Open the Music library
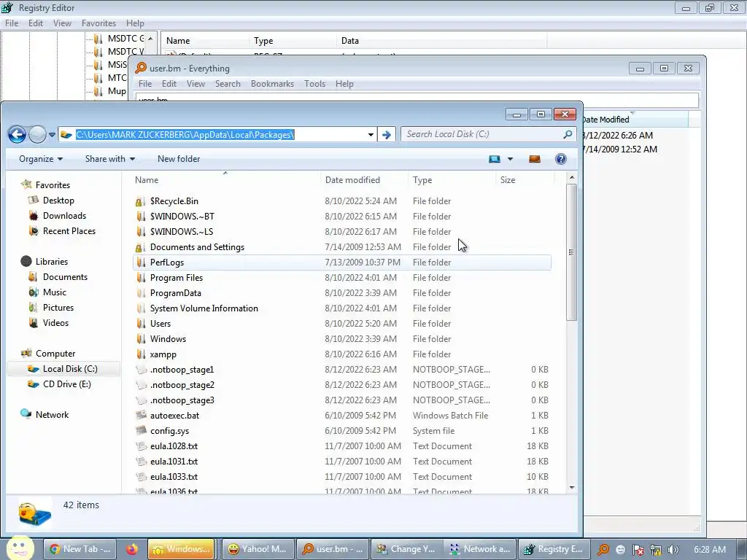Image resolution: width=747 pixels, height=560 pixels. pos(54,292)
